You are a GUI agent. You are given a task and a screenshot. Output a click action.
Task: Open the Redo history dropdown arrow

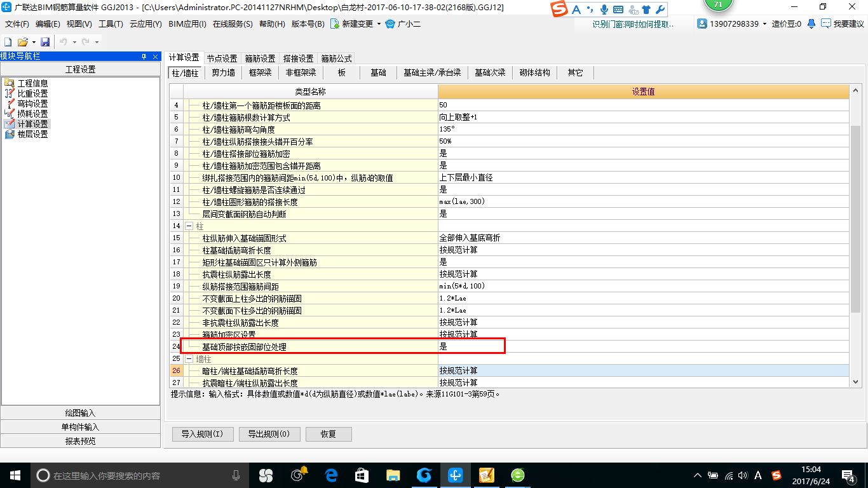[x=97, y=42]
